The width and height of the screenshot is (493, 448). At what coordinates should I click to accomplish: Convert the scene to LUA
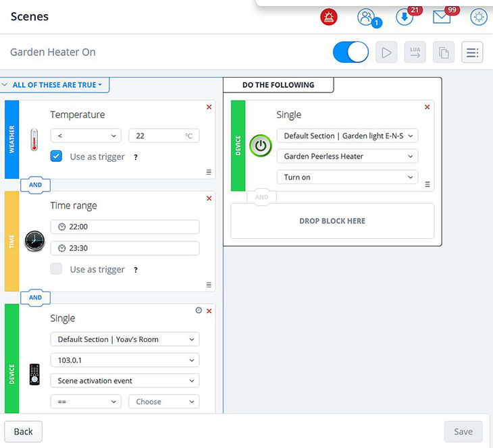(415, 52)
